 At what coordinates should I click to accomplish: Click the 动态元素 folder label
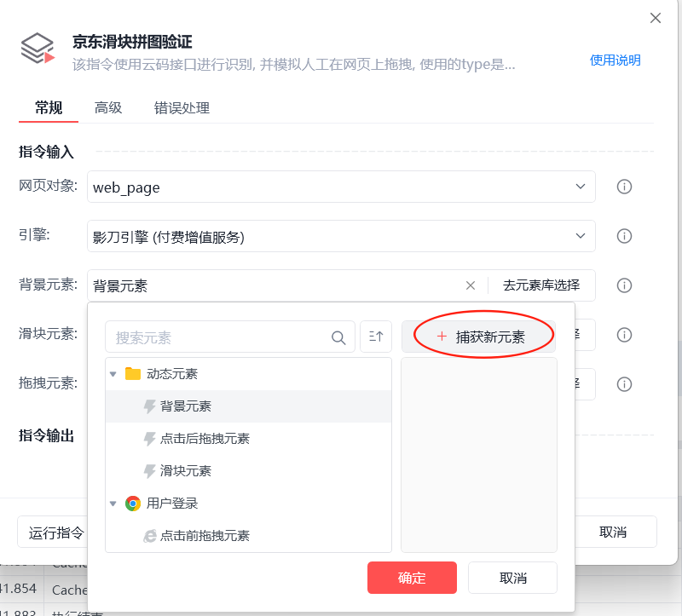[x=172, y=374]
